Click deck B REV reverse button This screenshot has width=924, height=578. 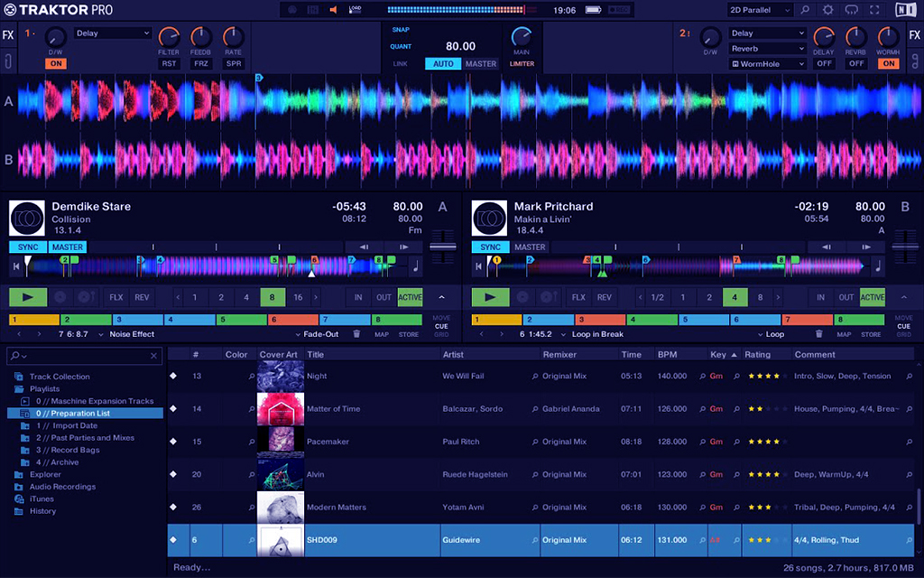[x=604, y=297]
